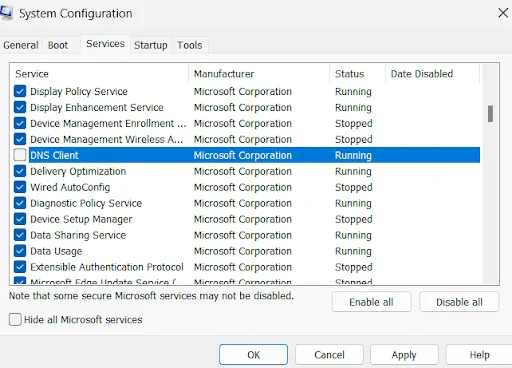
Task: Open the Tools tab
Action: (190, 45)
